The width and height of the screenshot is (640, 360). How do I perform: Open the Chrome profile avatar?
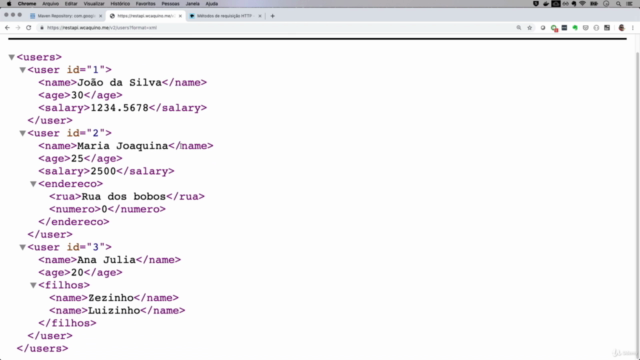pos(622,28)
